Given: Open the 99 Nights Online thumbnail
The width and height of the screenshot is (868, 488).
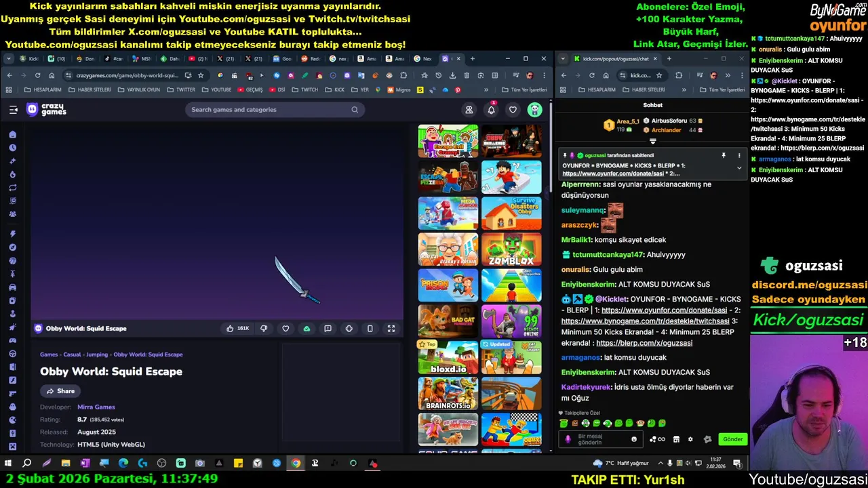Looking at the screenshot, I should (x=511, y=321).
